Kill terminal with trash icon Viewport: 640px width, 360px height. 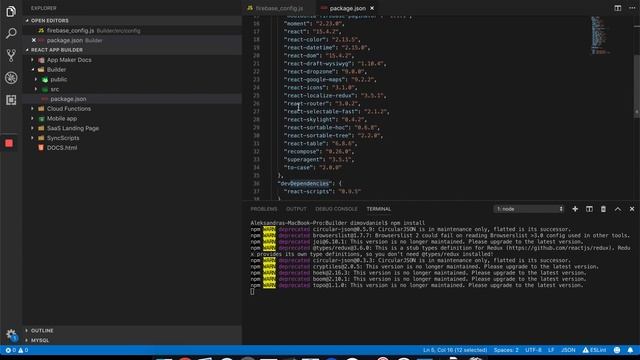pos(603,209)
